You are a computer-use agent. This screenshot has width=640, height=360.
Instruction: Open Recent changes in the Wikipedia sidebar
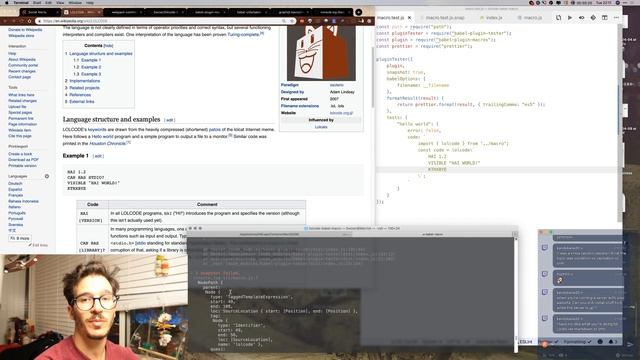click(x=22, y=71)
